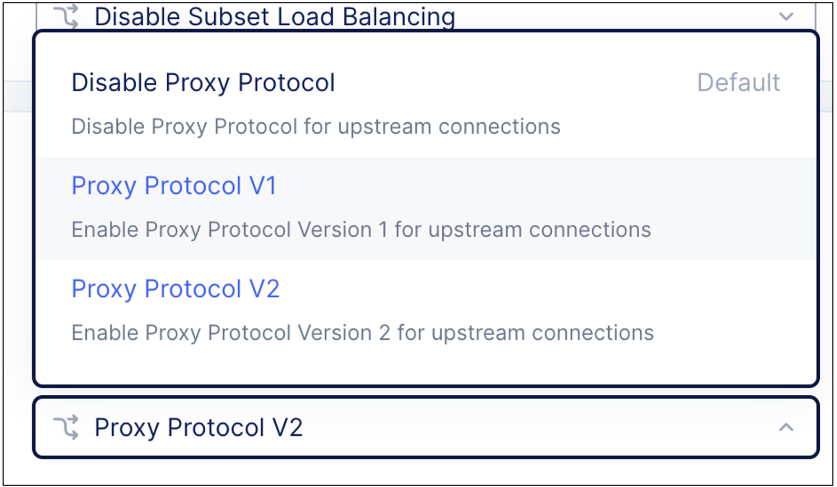Click "Disable Proxy Protocol for upstream connections" description
This screenshot has height=487, width=837.
click(315, 127)
